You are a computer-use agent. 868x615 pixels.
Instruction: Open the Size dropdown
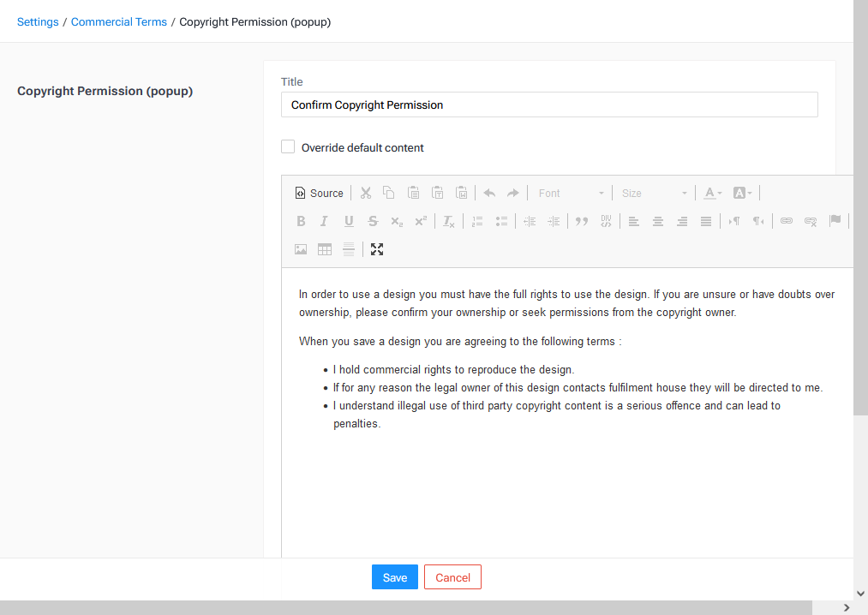(x=654, y=194)
